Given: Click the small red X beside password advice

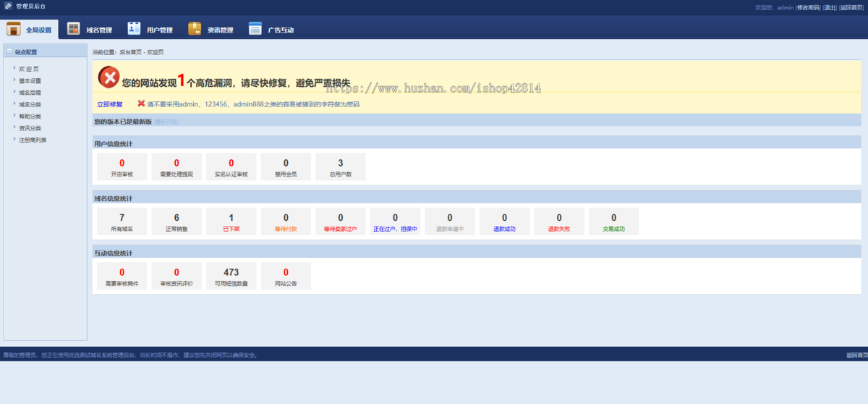Looking at the screenshot, I should 141,104.
